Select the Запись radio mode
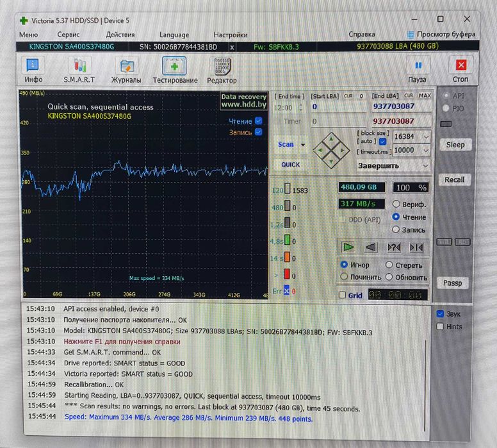The image size is (497, 448). click(x=396, y=229)
